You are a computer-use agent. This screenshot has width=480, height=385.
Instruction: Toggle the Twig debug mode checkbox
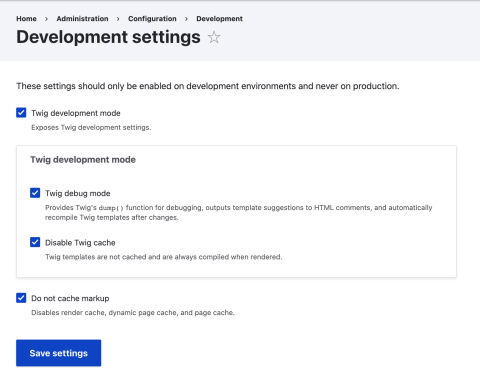coord(35,193)
